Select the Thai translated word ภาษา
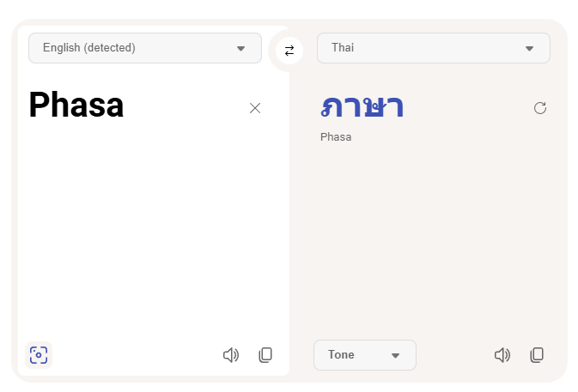 point(362,106)
